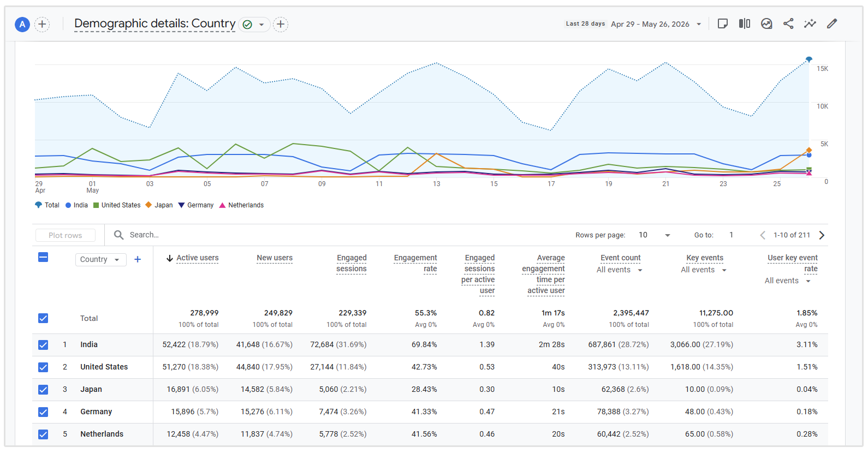
Task: Click the Demographic details: Country title
Action: click(155, 24)
